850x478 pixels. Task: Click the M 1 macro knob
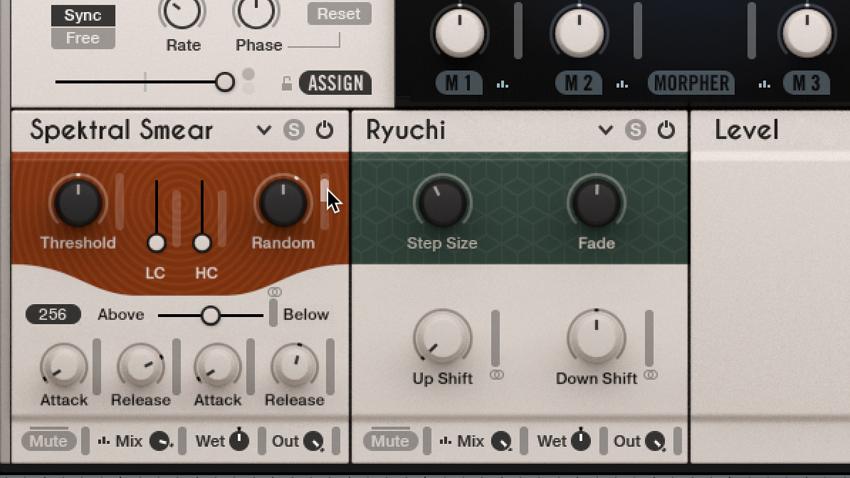point(460,31)
